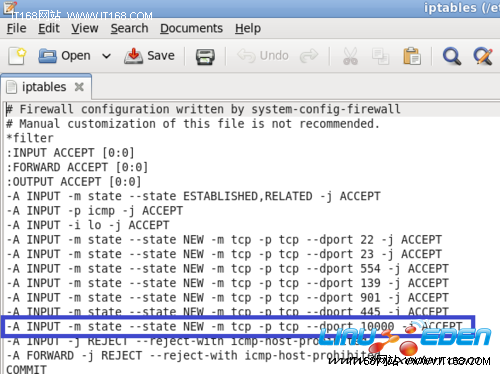Screen dimensions: 500x374
Task: Select the iptables document tab
Action: coord(46,87)
